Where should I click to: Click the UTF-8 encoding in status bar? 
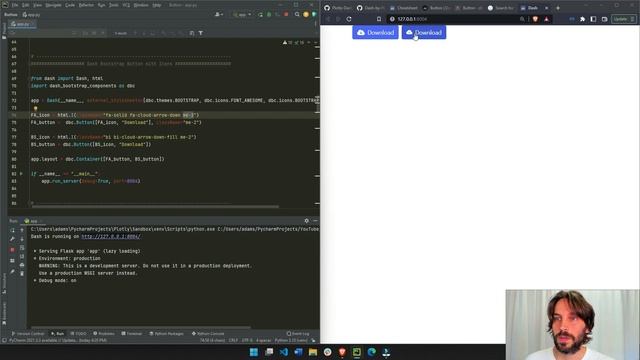pos(247,340)
